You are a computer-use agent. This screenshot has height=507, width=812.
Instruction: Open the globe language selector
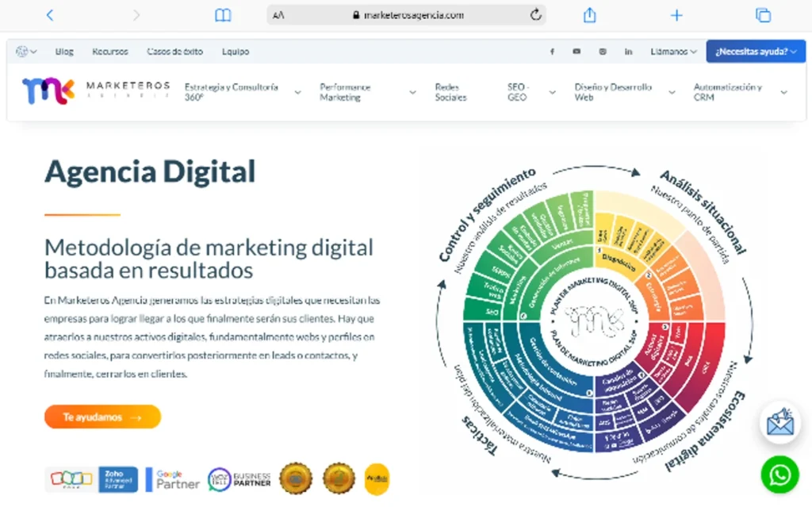coord(26,52)
